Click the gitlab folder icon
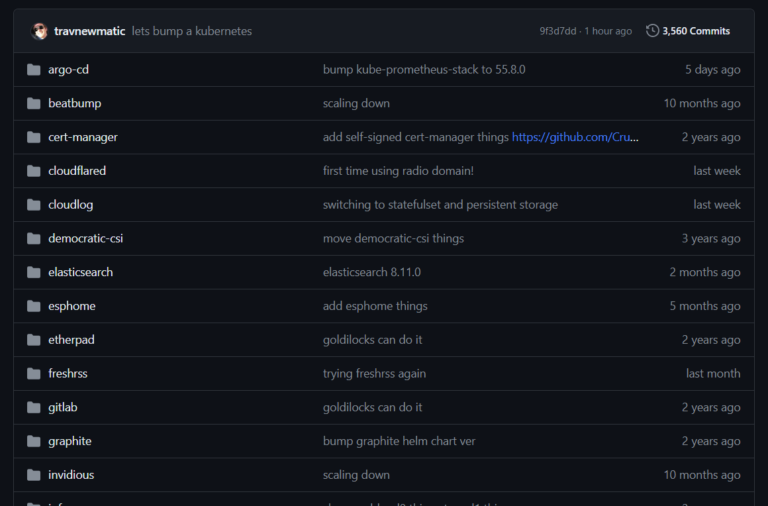 34,408
